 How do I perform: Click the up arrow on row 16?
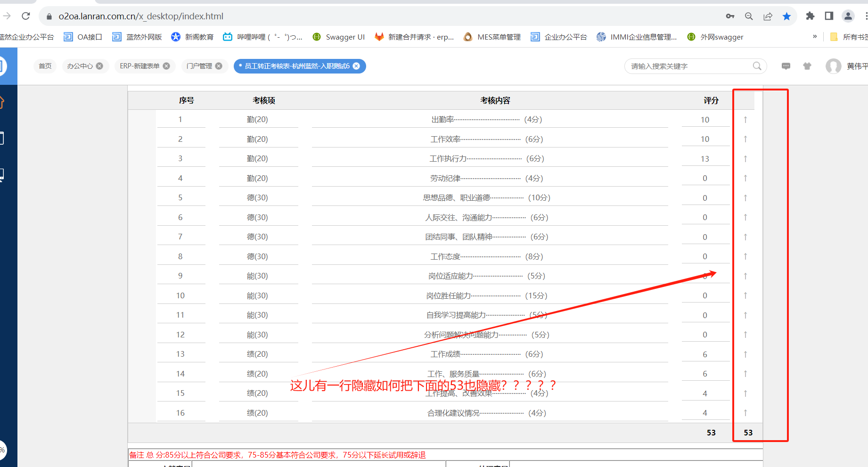745,413
